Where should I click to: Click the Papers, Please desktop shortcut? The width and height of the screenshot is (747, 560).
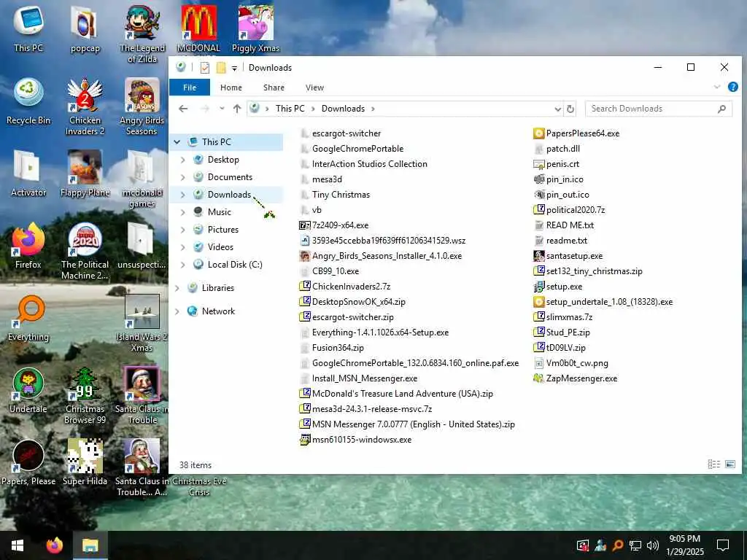pos(28,463)
